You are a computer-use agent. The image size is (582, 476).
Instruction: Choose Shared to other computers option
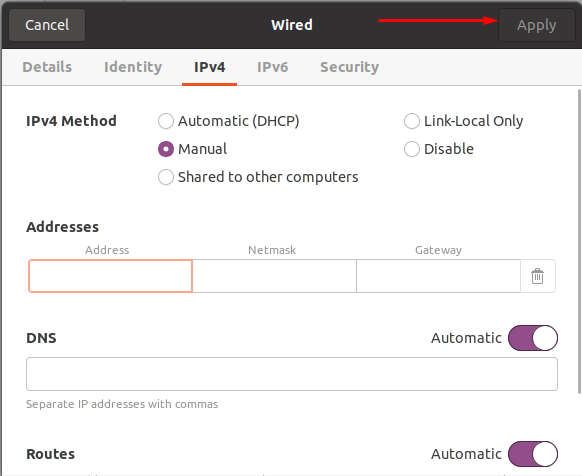(166, 177)
